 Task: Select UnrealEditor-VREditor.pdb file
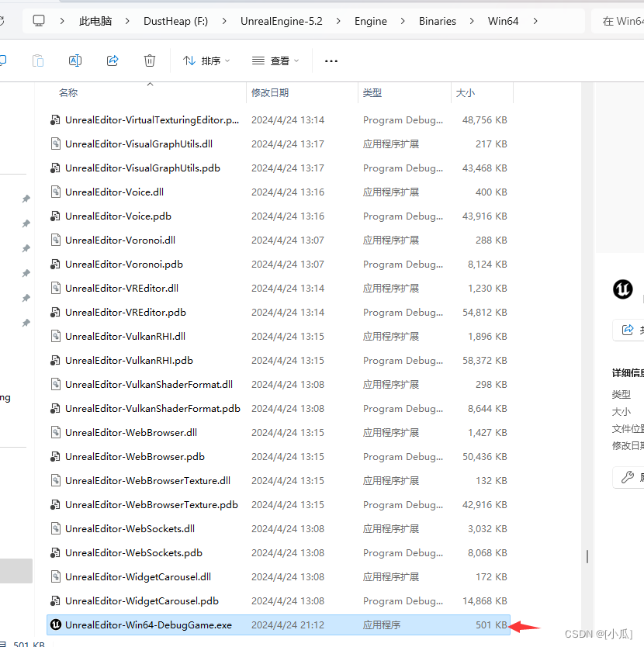coord(279,313)
